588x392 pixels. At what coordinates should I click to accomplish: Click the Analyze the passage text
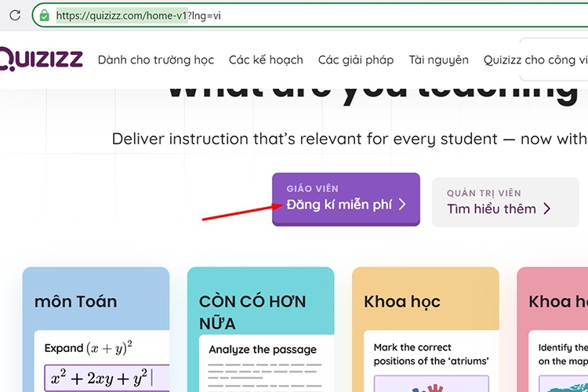pyautogui.click(x=263, y=350)
